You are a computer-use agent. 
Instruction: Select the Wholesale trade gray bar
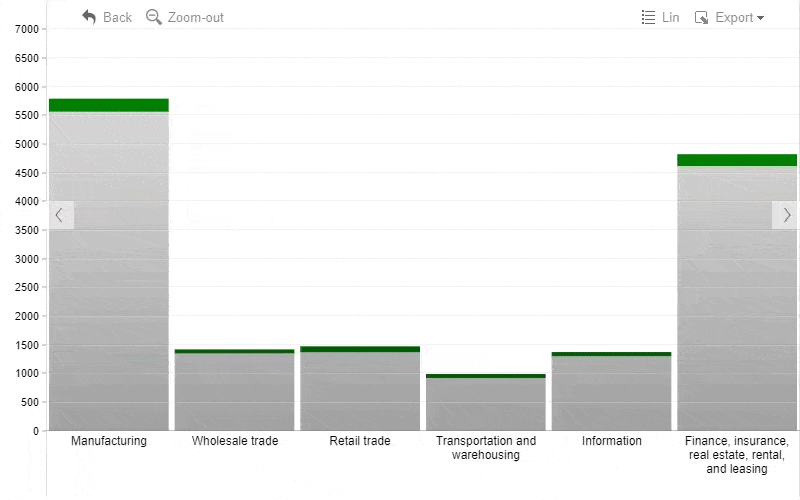(235, 392)
